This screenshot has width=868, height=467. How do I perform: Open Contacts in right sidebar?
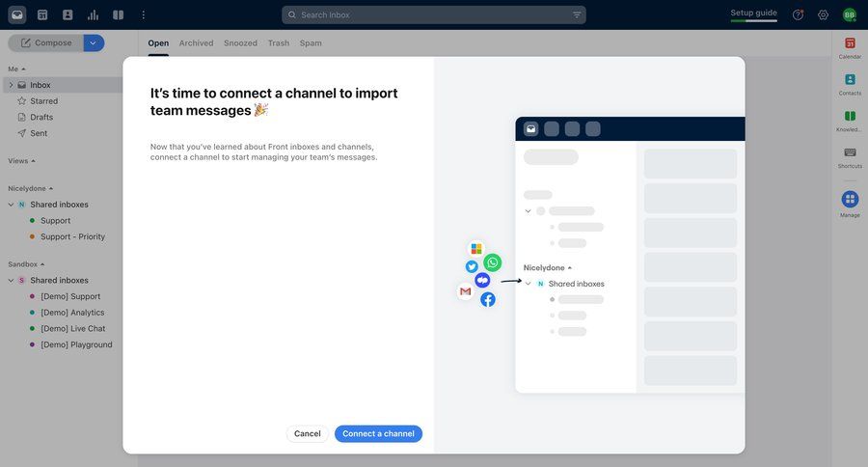click(850, 84)
